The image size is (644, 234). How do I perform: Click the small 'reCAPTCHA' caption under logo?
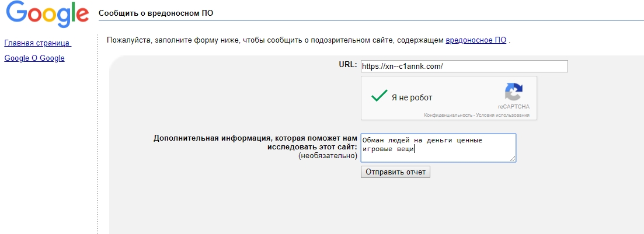tap(514, 106)
